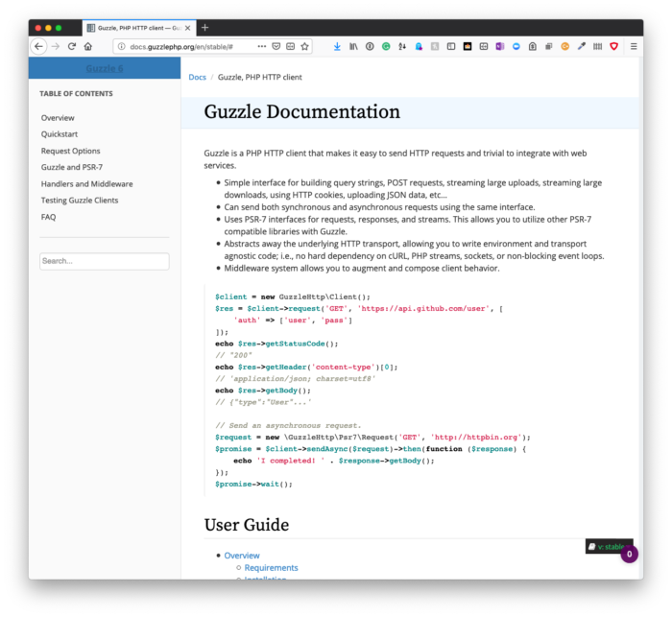Open Handlers and Middleware in the sidebar
The height and width of the screenshot is (617, 672).
[86, 184]
